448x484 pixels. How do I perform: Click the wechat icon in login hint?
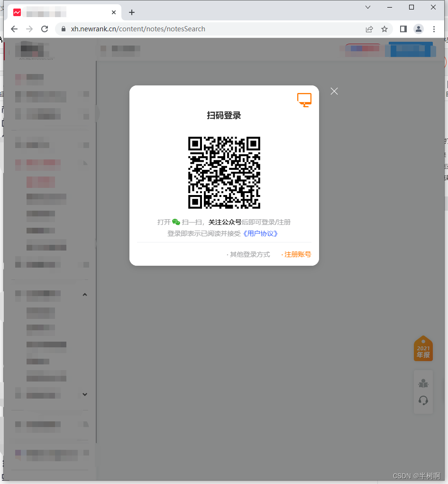click(x=176, y=222)
